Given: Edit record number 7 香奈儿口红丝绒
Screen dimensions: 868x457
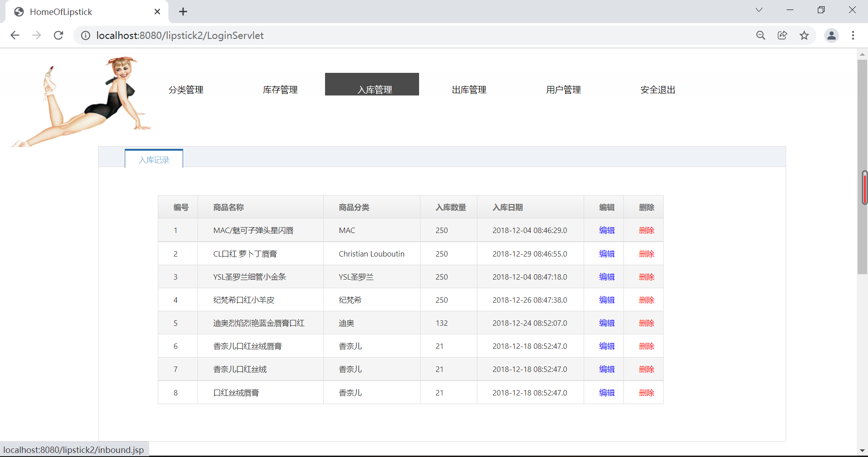Looking at the screenshot, I should (607, 369).
